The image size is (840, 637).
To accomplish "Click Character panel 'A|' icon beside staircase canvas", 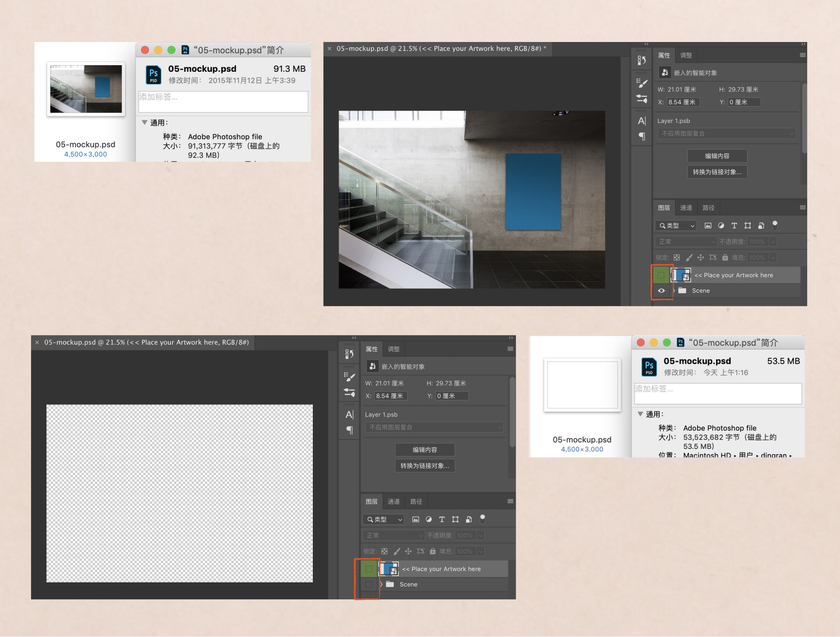I will 641,121.
